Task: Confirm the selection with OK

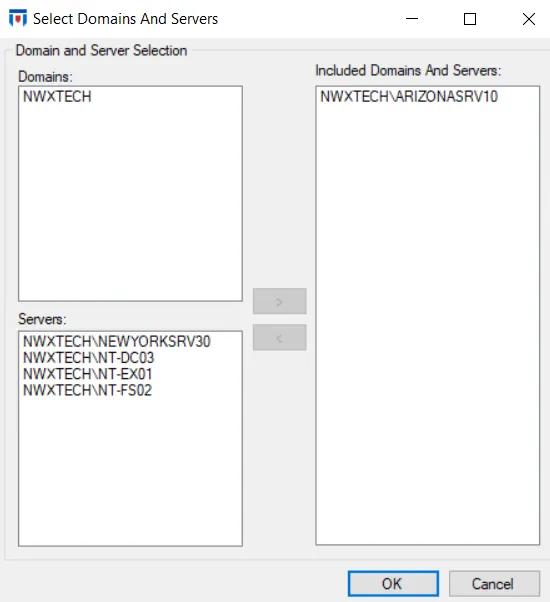Action: [393, 584]
